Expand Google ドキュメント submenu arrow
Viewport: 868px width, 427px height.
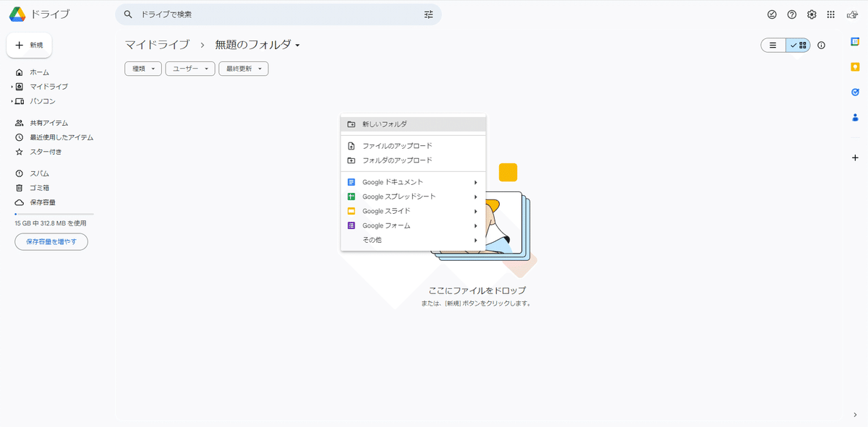[476, 182]
